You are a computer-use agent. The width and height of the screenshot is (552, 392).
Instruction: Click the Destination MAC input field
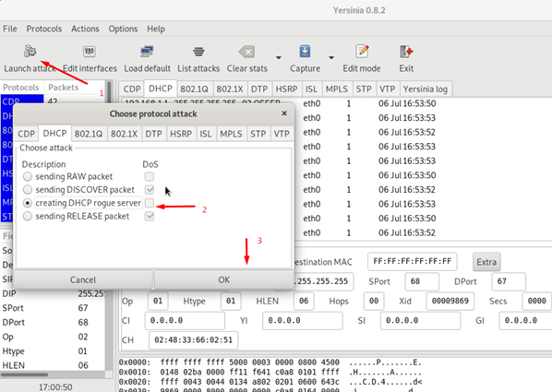tap(413, 261)
